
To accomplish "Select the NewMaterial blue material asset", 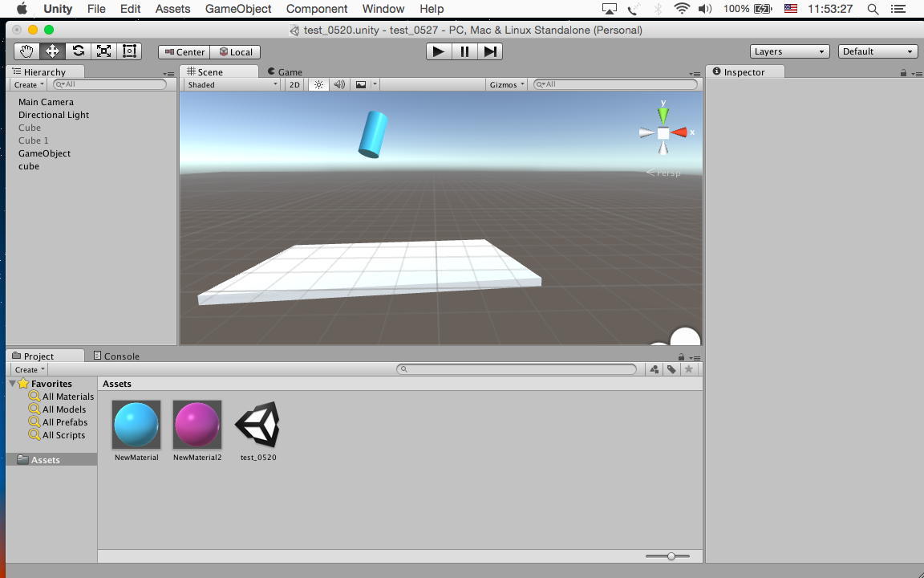I will pos(136,430).
